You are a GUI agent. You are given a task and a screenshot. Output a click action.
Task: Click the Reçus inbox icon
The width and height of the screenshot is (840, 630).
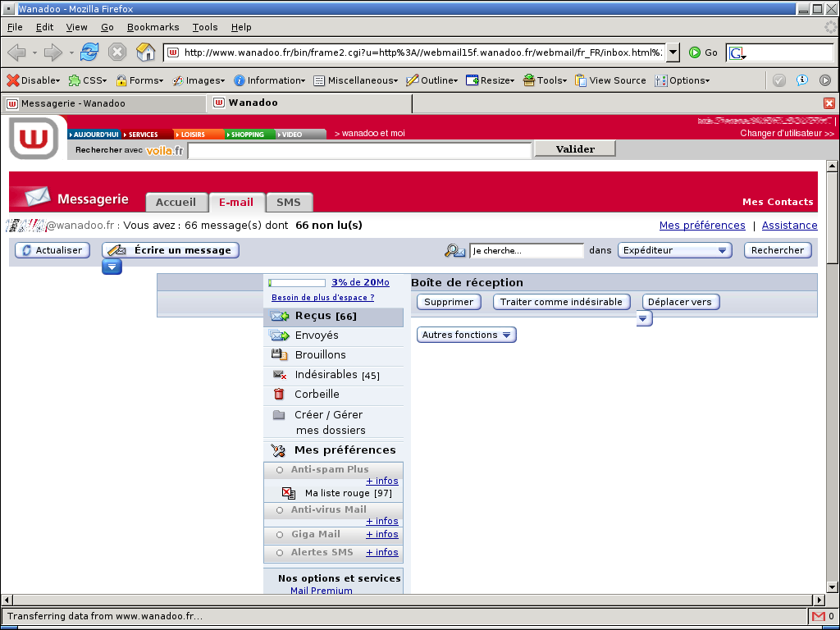[280, 316]
